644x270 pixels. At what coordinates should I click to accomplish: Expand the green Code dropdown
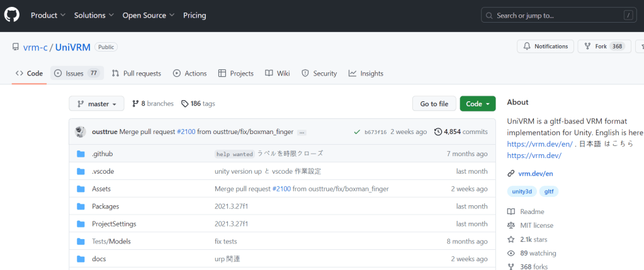point(477,104)
